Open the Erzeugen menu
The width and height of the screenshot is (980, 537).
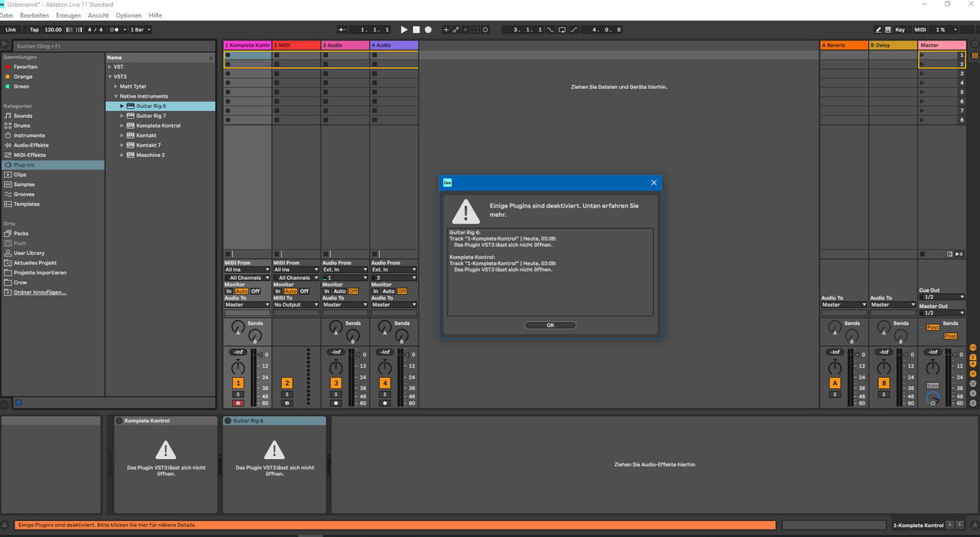[68, 15]
